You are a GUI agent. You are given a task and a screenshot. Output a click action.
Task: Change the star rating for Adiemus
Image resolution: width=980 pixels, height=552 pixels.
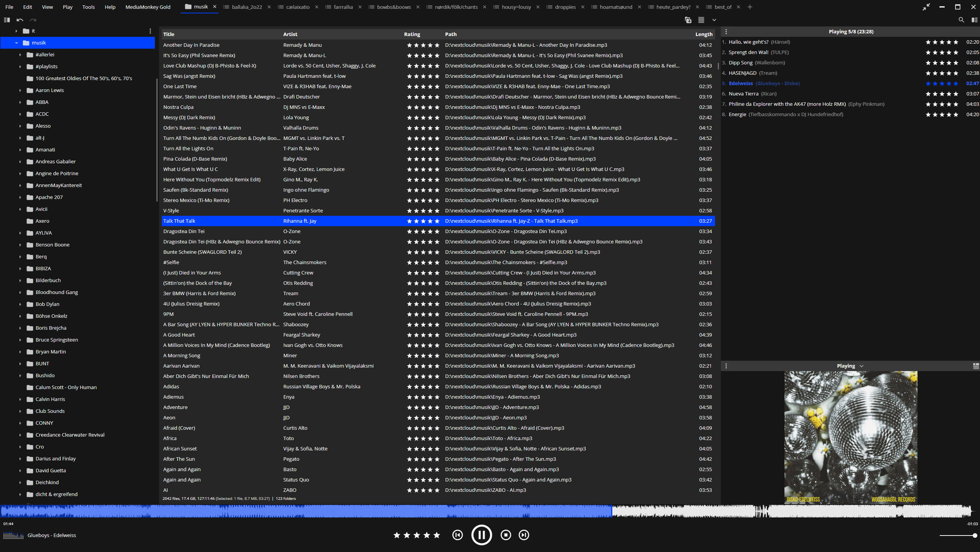[423, 397]
